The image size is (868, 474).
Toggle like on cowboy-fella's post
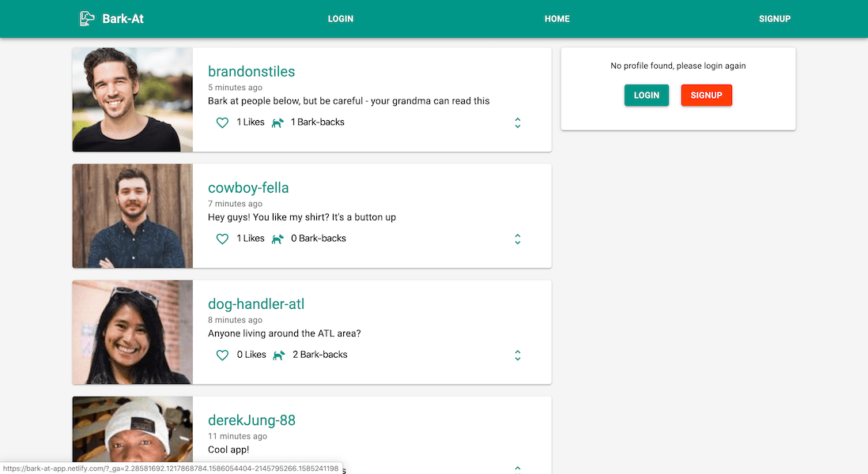click(222, 239)
